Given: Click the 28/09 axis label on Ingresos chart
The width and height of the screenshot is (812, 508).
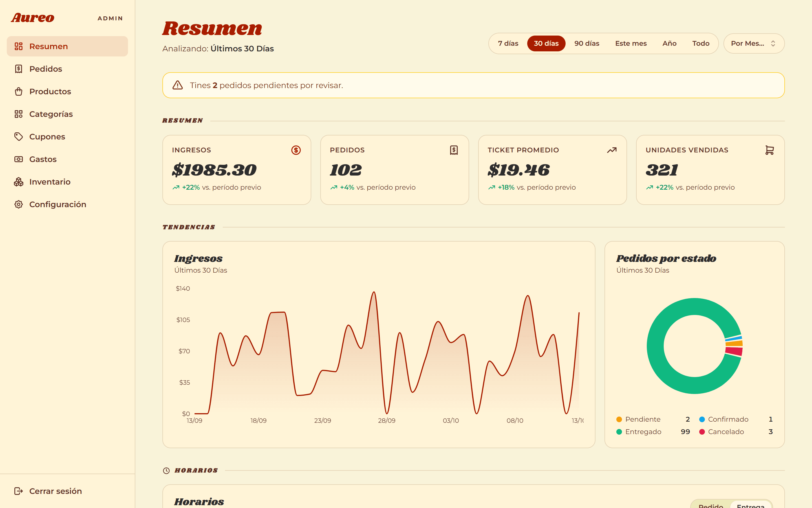Looking at the screenshot, I should pos(387,420).
